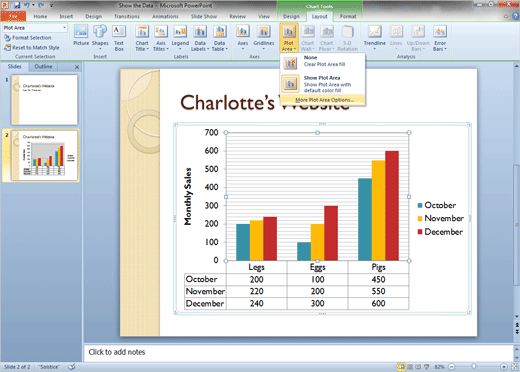Viewport: 520px width, 372px height.
Task: Select Show Plot Area option
Action: 323,83
